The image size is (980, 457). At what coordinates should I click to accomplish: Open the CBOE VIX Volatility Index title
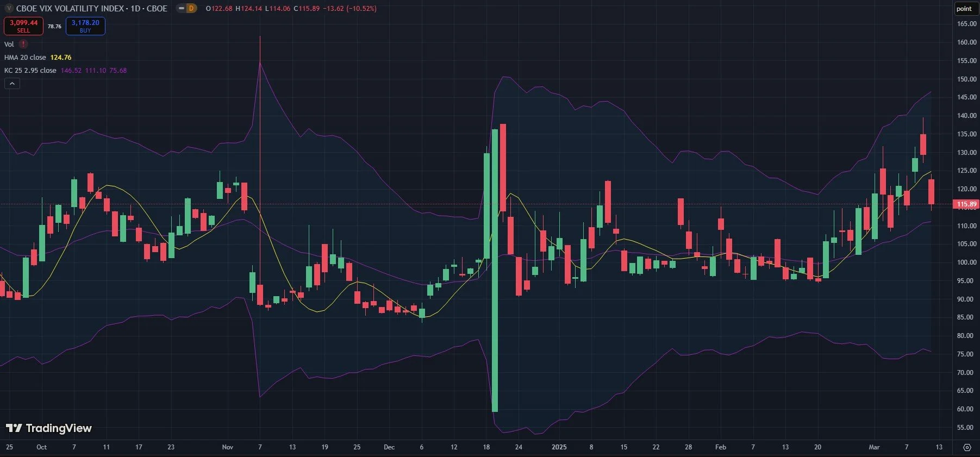pyautogui.click(x=91, y=8)
